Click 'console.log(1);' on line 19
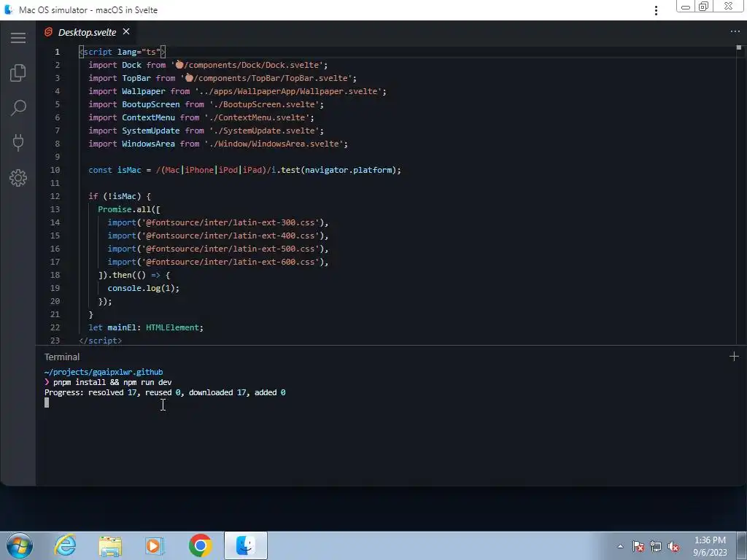This screenshot has height=560, width=747. (x=144, y=288)
